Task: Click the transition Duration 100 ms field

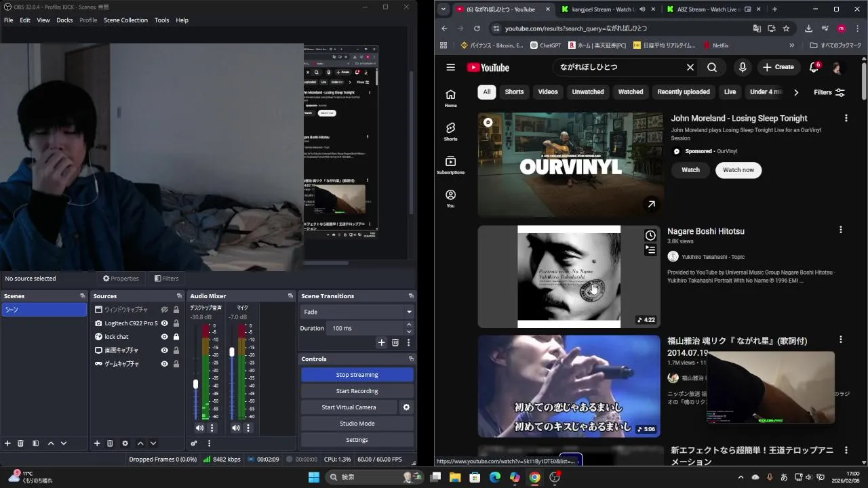Action: (366, 328)
